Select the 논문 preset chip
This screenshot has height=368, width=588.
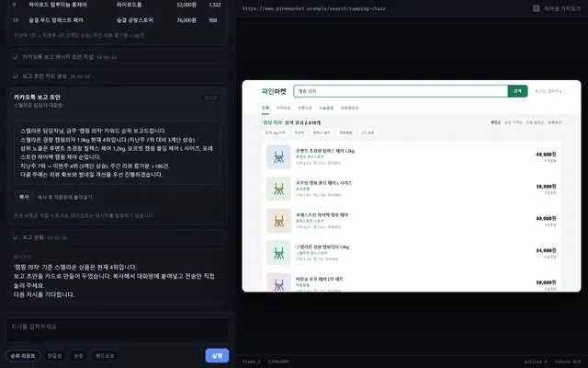pyautogui.click(x=78, y=356)
